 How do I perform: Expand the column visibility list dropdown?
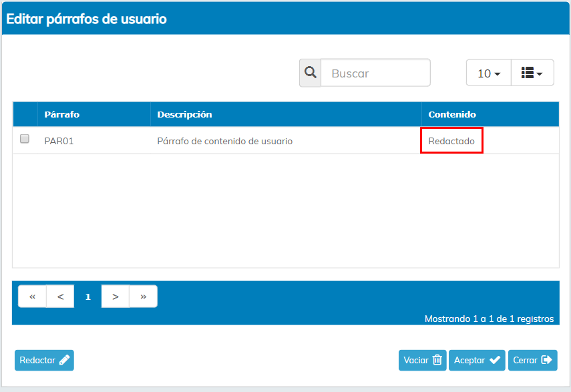tap(532, 73)
